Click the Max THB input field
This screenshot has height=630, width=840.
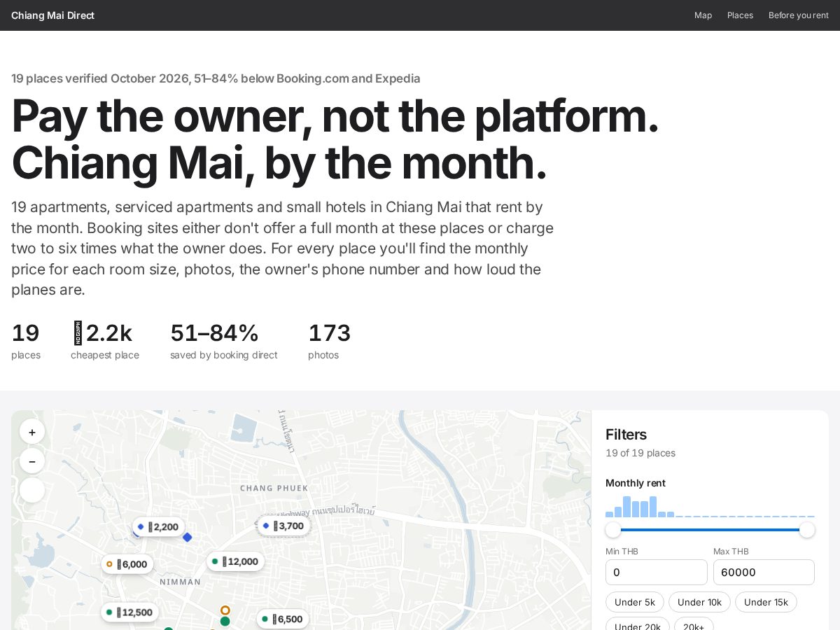[764, 572]
